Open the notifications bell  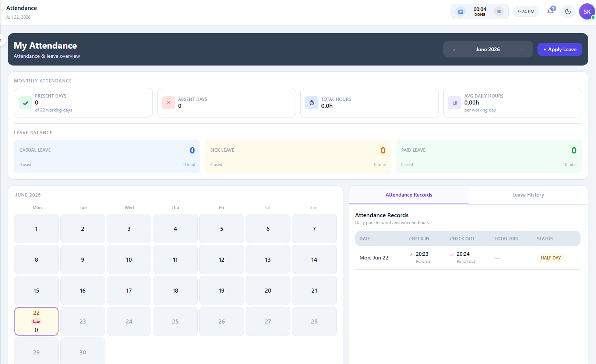coord(550,11)
